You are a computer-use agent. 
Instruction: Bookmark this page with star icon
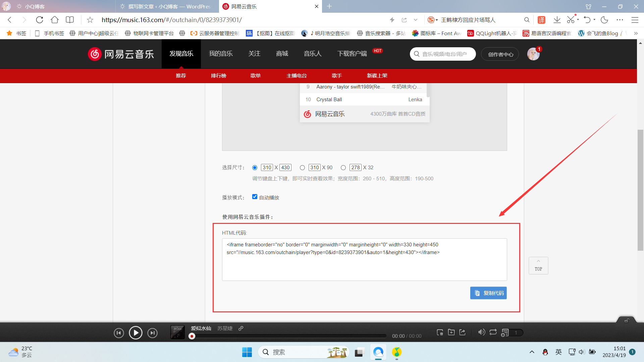(90, 20)
